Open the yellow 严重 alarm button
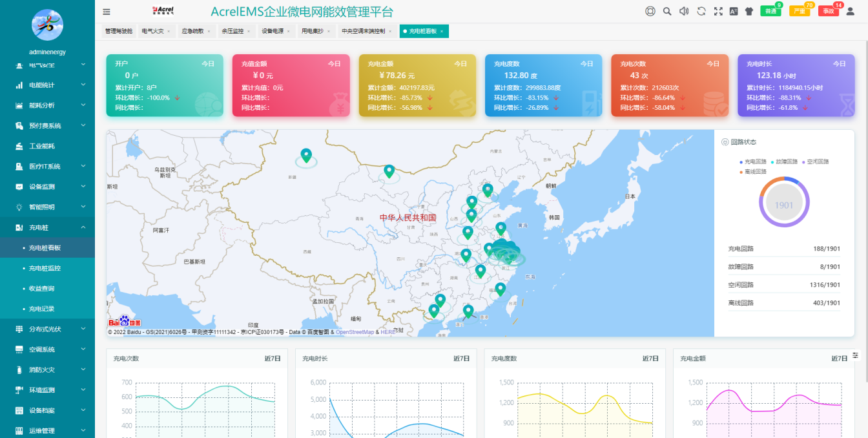This screenshot has height=438, width=868. pyautogui.click(x=800, y=11)
